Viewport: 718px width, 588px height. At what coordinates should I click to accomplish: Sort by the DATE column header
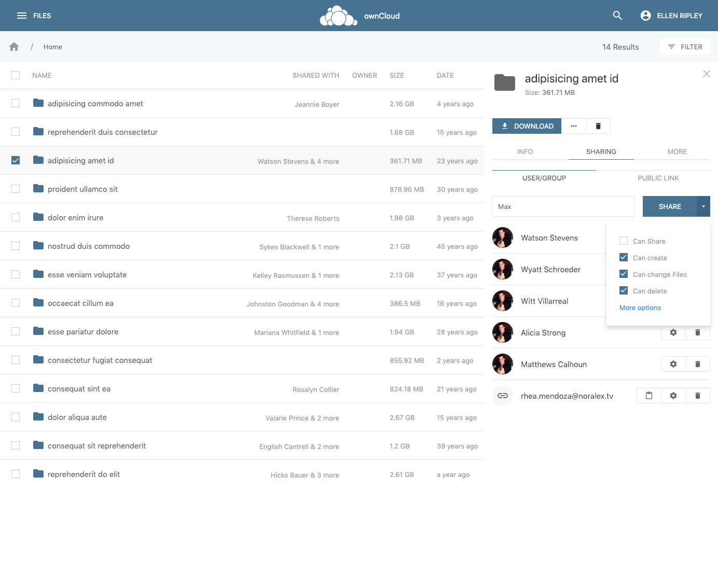click(445, 75)
